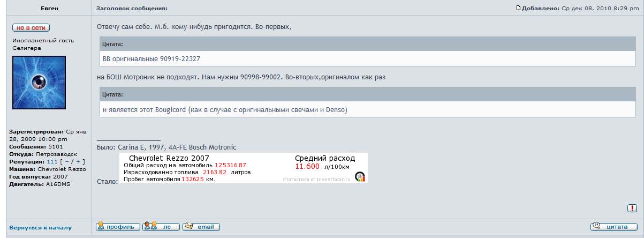Viewport: 644px width, 238px height.
Task: Click the second quote mentioning Bougicord
Action: (x=225, y=109)
